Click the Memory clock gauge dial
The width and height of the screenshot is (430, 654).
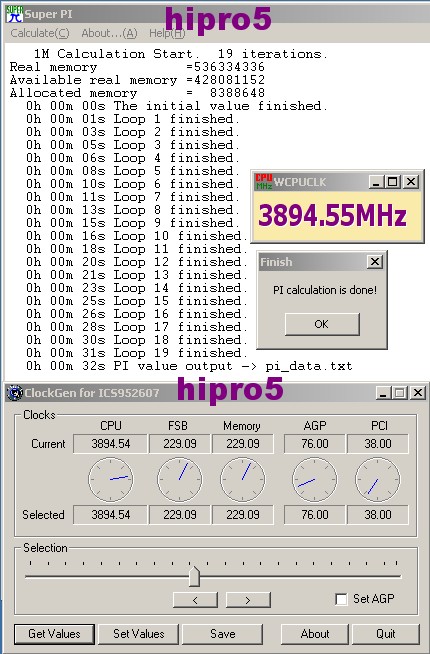pyautogui.click(x=243, y=480)
